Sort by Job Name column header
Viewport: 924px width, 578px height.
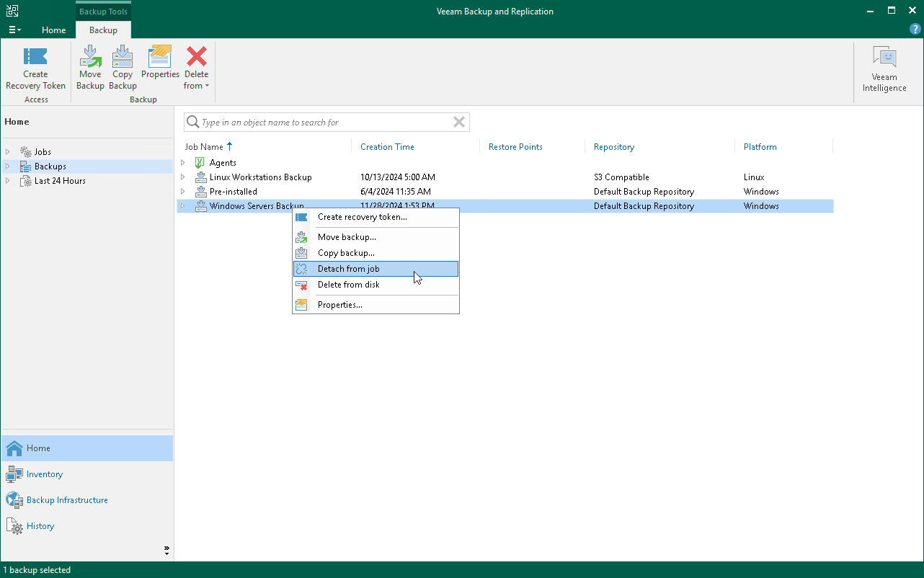click(204, 147)
